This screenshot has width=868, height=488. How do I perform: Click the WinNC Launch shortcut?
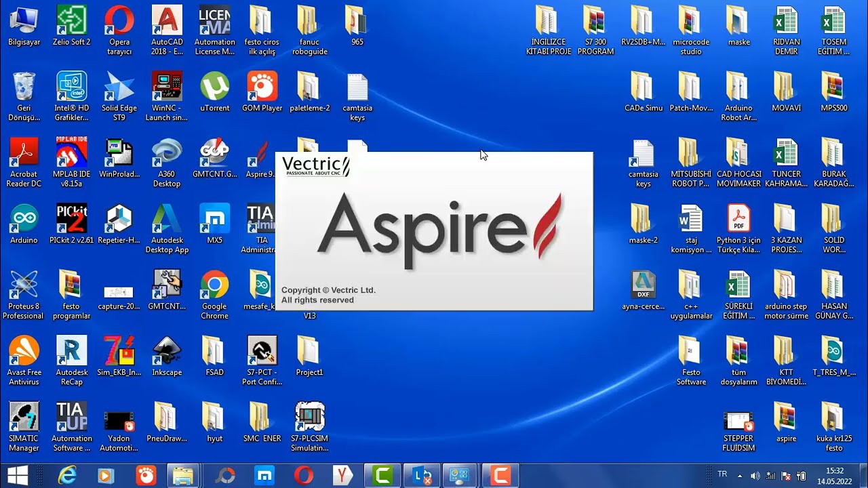pyautogui.click(x=167, y=98)
